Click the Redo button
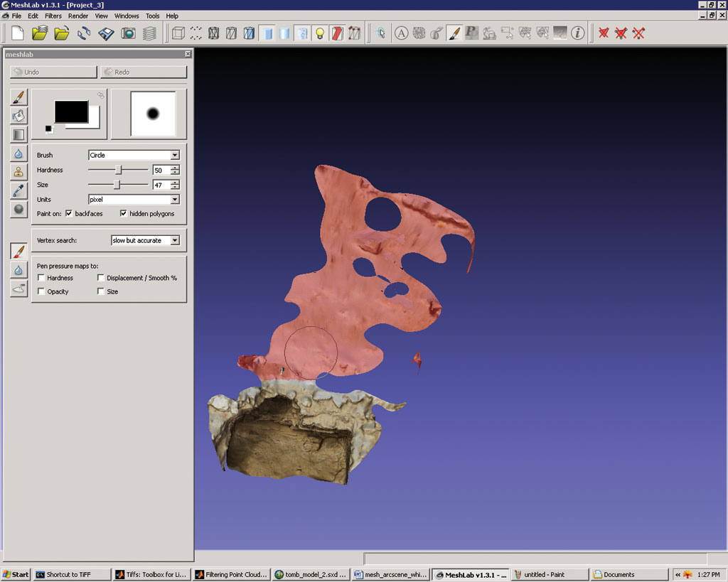 coord(144,72)
